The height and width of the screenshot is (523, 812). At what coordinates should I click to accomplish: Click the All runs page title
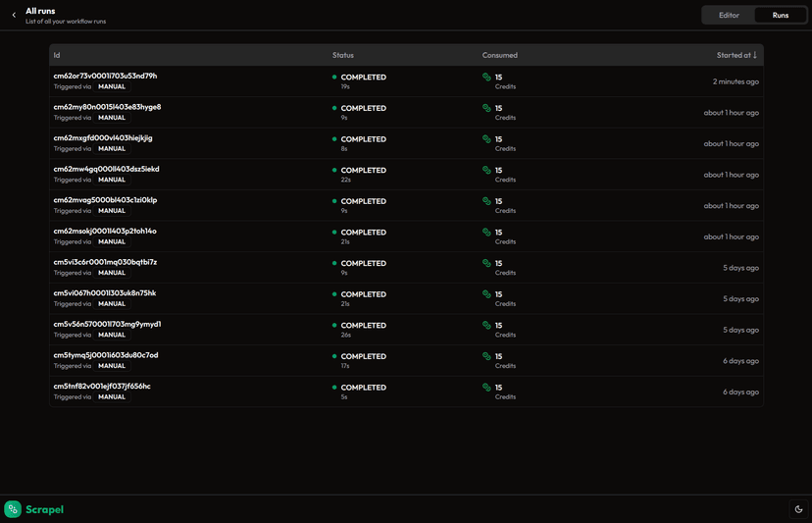(40, 11)
